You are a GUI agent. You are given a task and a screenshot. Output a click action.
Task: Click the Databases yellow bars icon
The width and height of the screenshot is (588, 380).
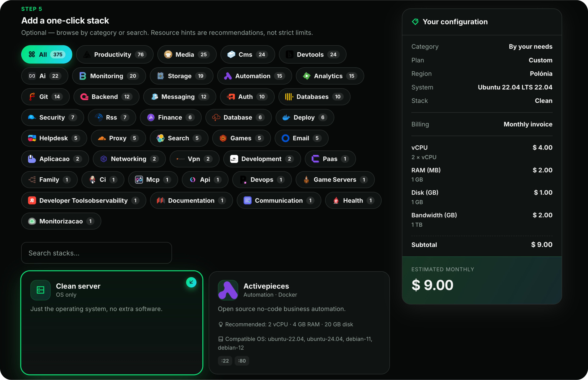pyautogui.click(x=289, y=97)
